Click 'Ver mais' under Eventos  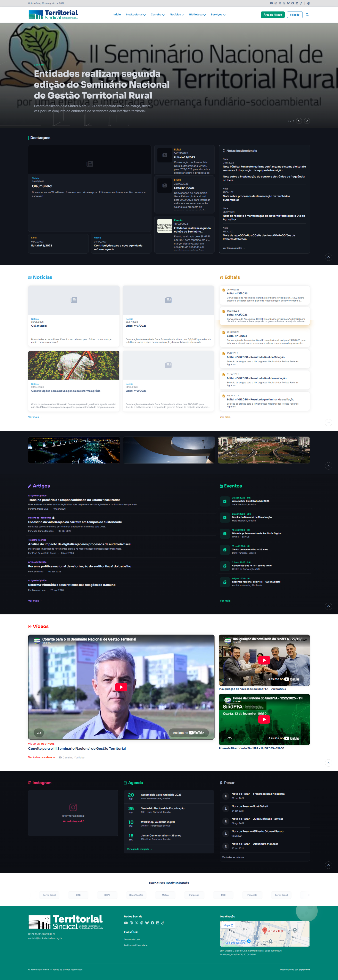click(227, 601)
